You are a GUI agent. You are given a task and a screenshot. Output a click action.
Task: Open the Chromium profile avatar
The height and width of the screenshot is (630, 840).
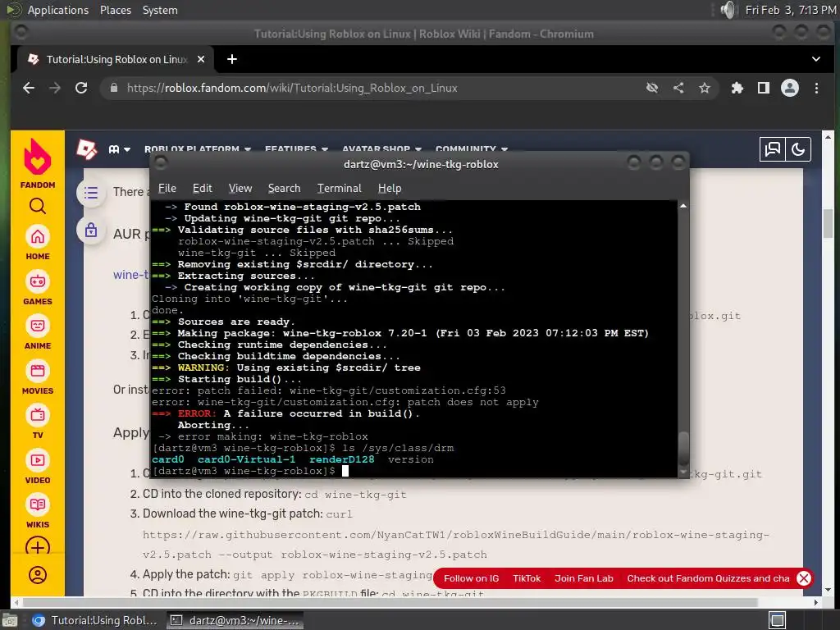790,88
